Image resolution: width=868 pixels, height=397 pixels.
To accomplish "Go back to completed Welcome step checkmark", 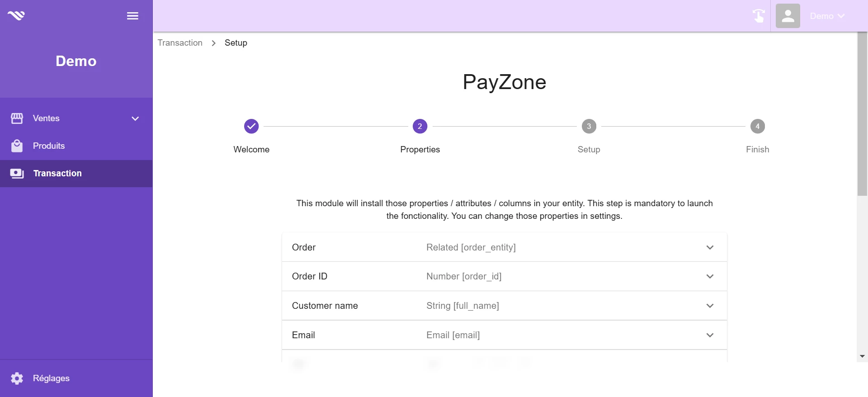I will pos(251,126).
